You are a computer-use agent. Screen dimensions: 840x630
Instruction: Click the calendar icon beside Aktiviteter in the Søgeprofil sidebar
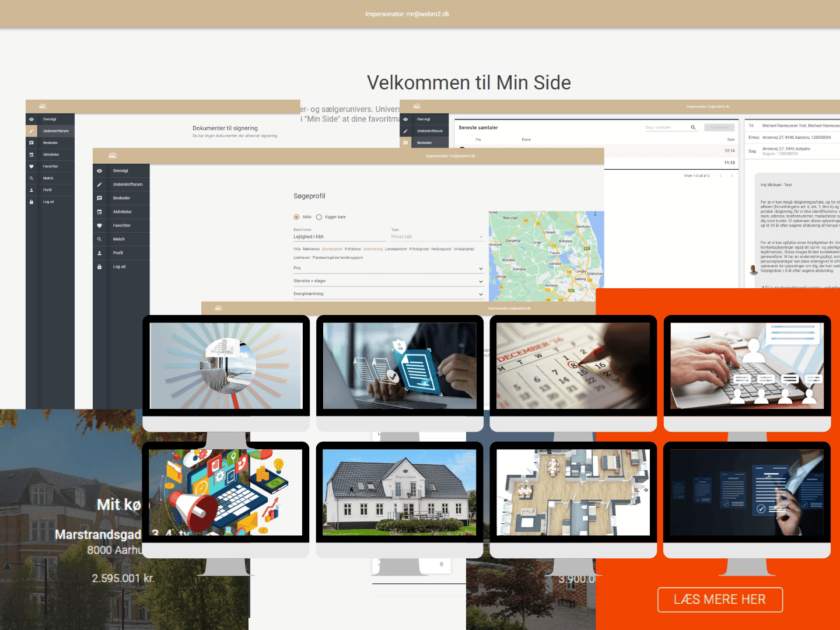tap(99, 212)
